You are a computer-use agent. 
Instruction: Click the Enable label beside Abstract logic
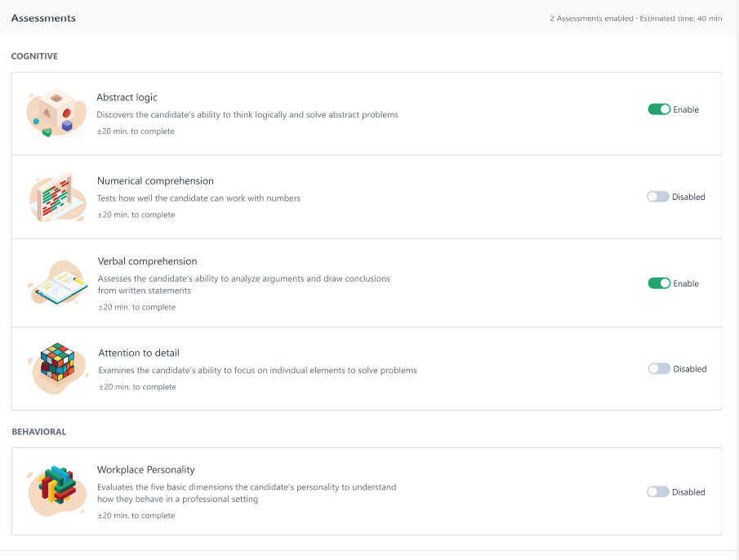686,109
